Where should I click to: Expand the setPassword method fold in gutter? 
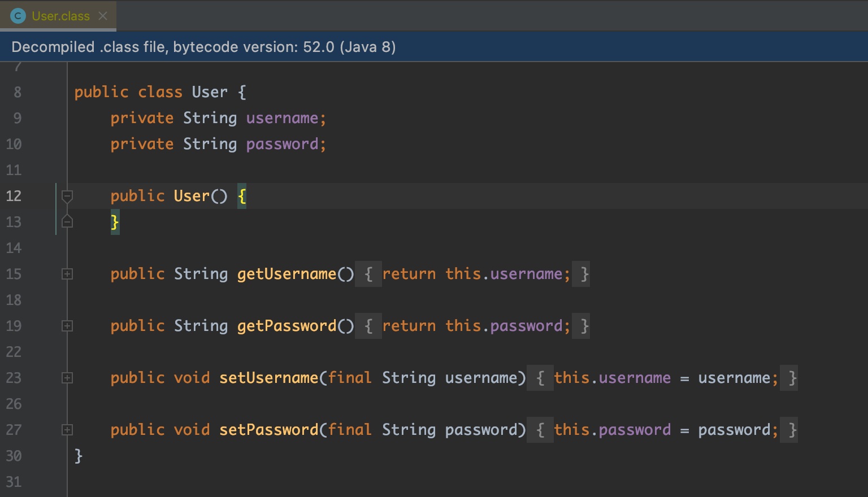pyautogui.click(x=67, y=430)
